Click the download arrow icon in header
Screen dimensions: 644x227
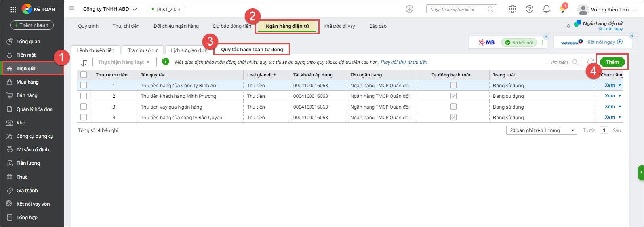click(410, 9)
